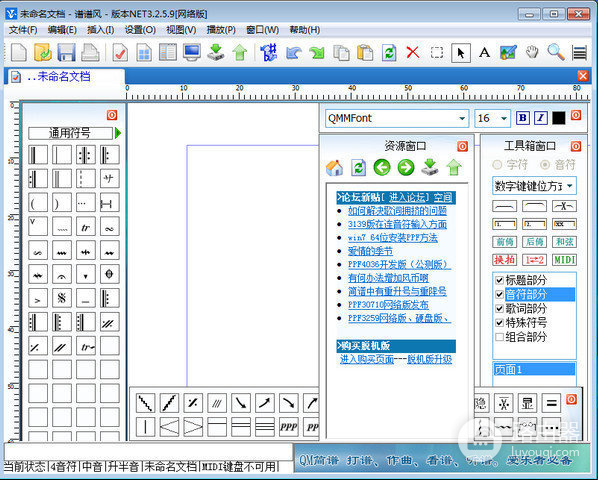Image resolution: width=598 pixels, height=480 pixels.
Task: Open the 进入论坛 link
Action: pyautogui.click(x=407, y=197)
